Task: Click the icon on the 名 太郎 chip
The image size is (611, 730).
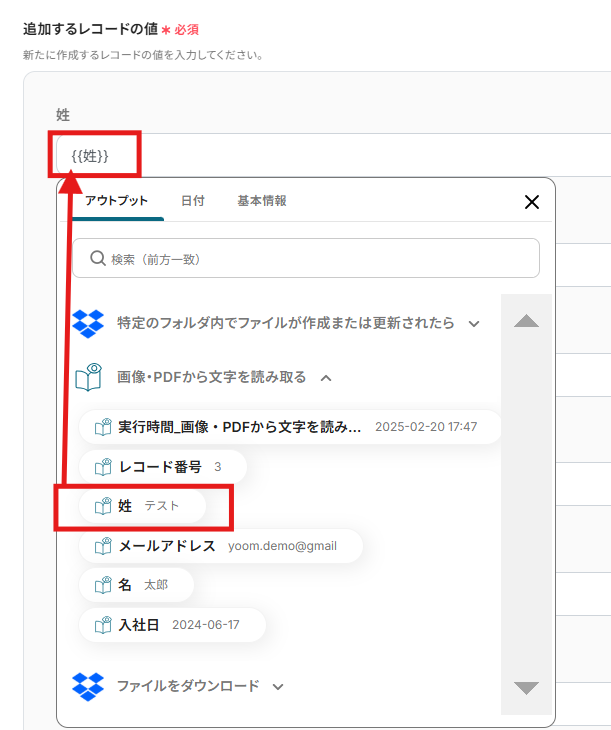Action: point(103,585)
